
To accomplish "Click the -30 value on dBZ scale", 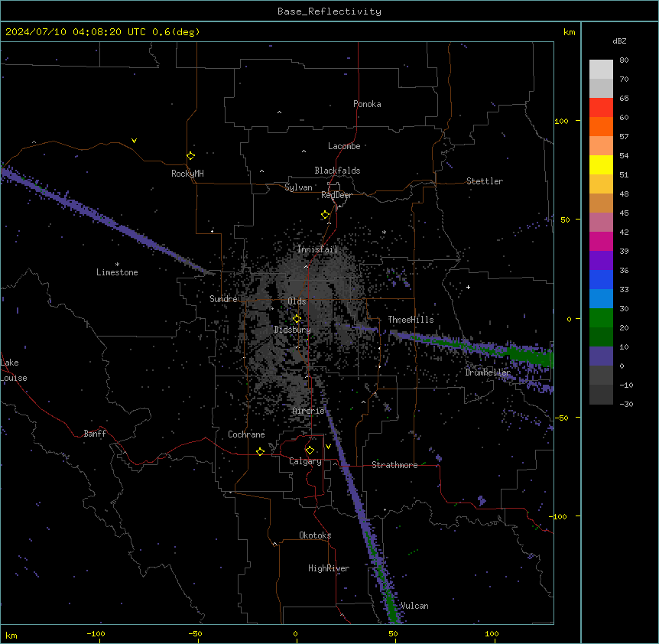I will (626, 405).
